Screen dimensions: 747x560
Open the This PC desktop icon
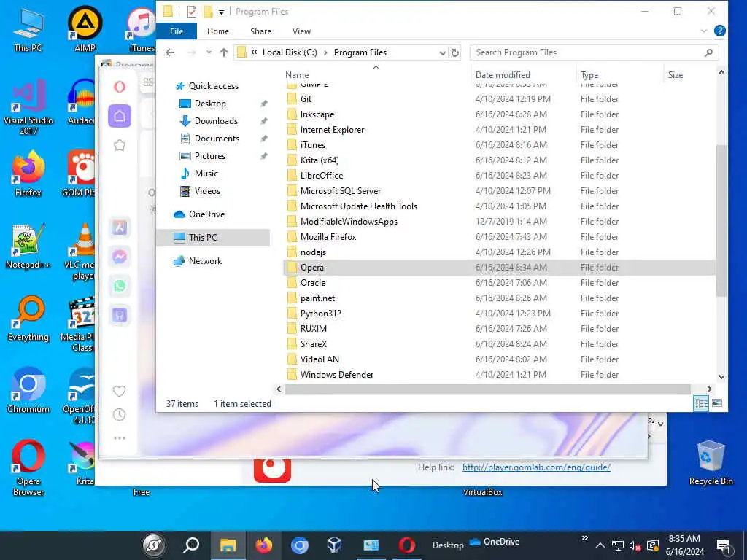[x=28, y=30]
